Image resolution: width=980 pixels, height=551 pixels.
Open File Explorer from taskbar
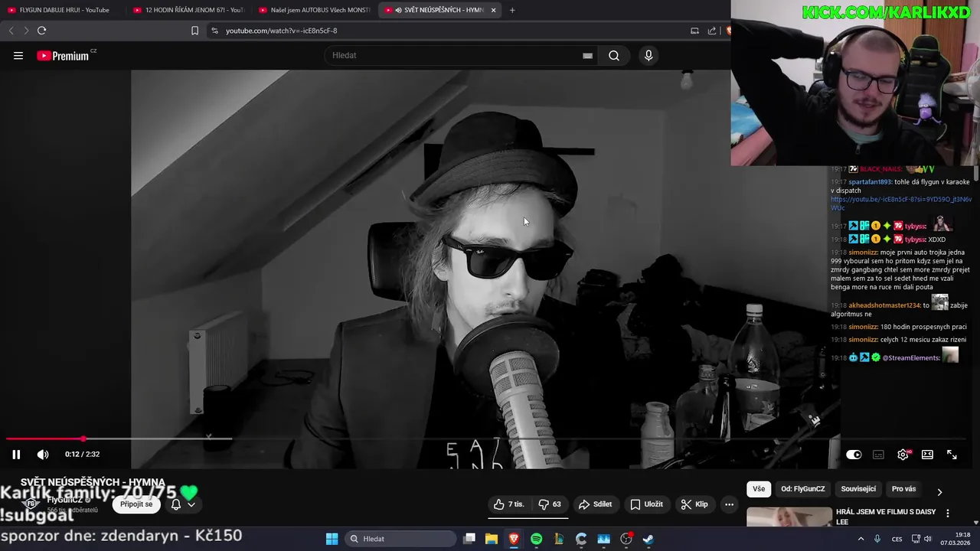(x=492, y=539)
